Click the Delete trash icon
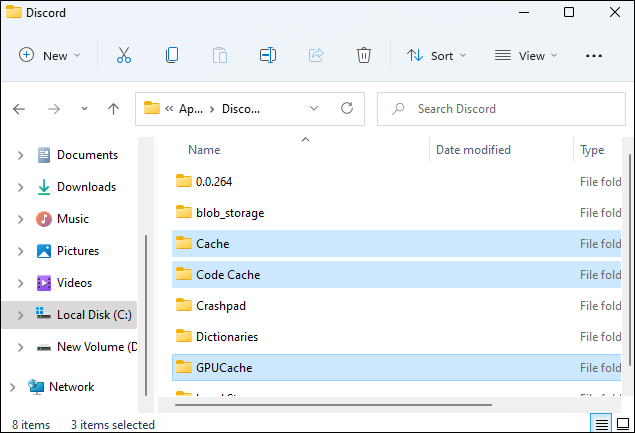The height and width of the screenshot is (433, 635). click(x=365, y=56)
